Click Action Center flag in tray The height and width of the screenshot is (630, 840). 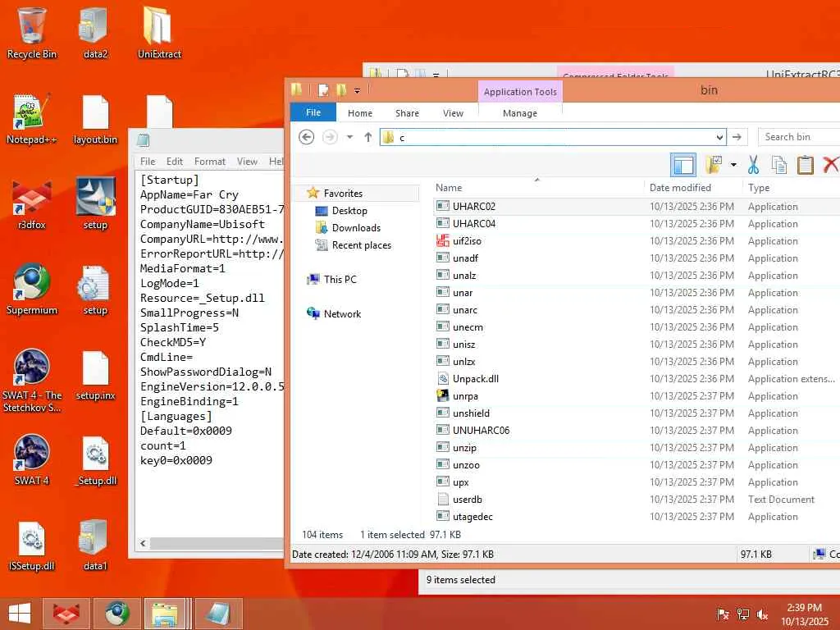tap(723, 614)
